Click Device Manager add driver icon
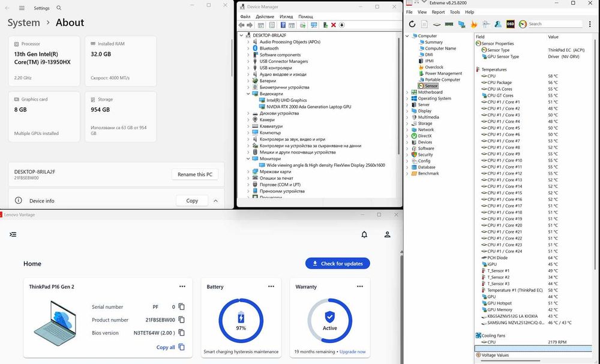 pos(325,25)
